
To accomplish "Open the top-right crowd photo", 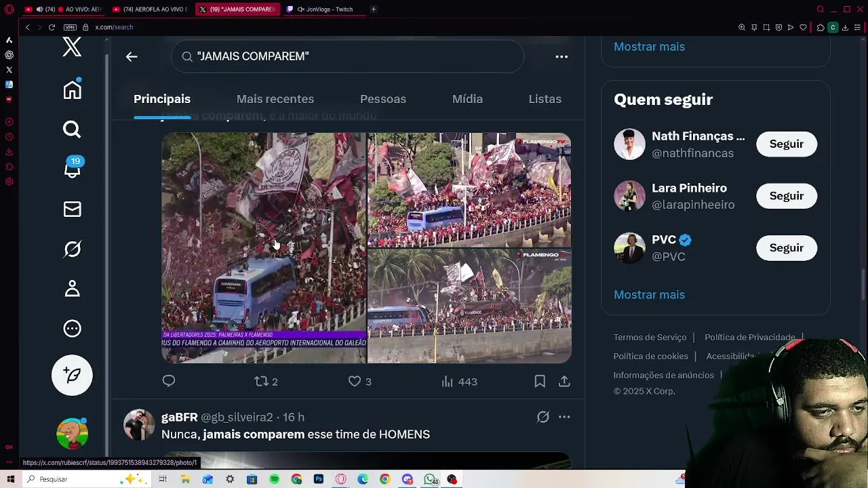I will (469, 190).
